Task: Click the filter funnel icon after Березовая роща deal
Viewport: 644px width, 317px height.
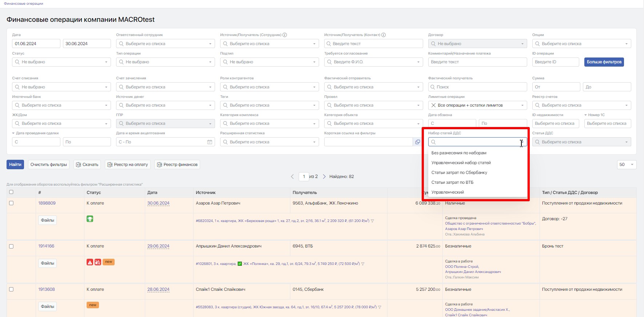Action: 372,221
